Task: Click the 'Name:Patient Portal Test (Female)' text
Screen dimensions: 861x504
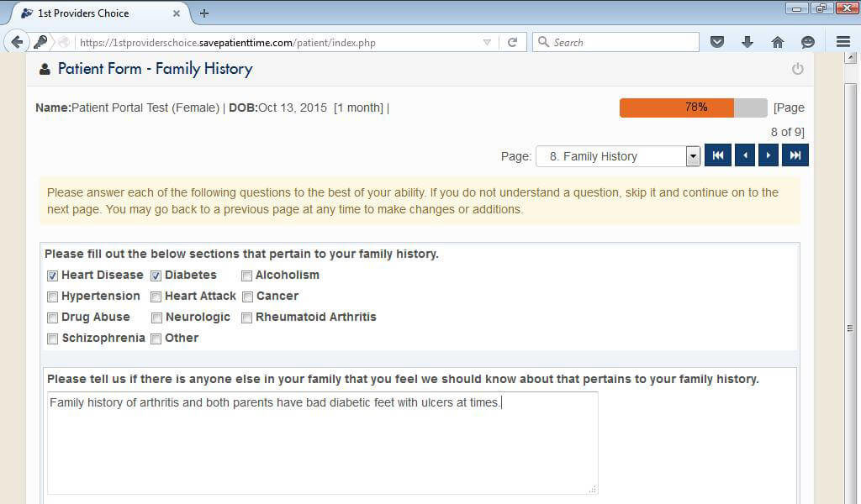Action: tap(128, 108)
